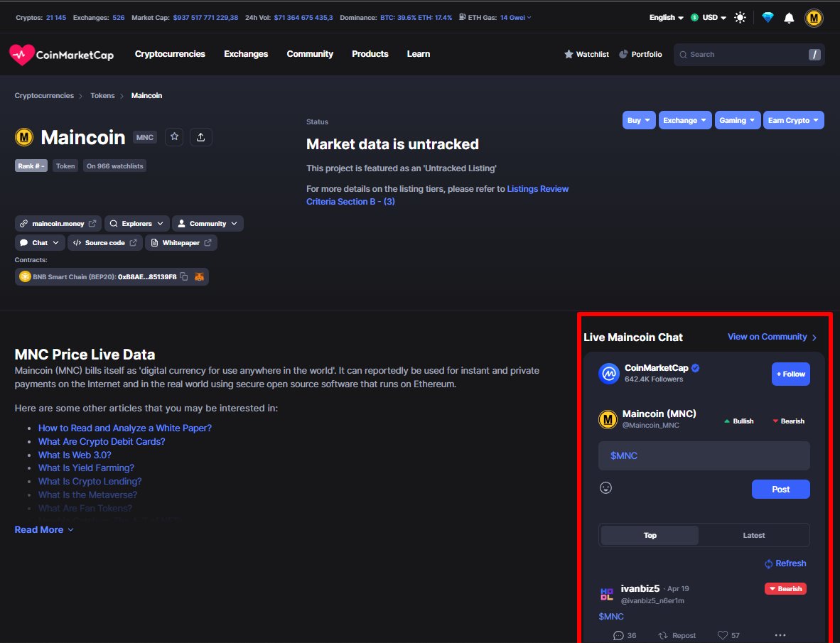Click the Maincoin coin logo beside title

coord(24,138)
